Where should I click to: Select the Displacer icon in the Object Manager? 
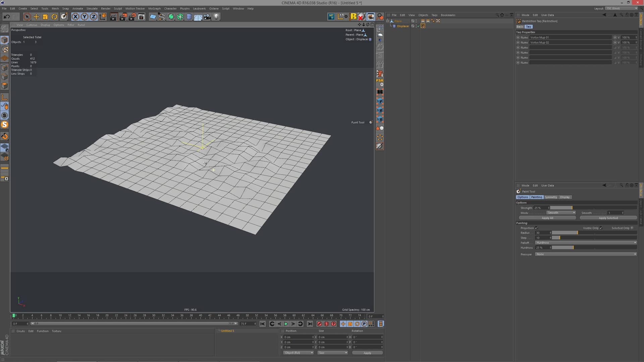pyautogui.click(x=394, y=26)
